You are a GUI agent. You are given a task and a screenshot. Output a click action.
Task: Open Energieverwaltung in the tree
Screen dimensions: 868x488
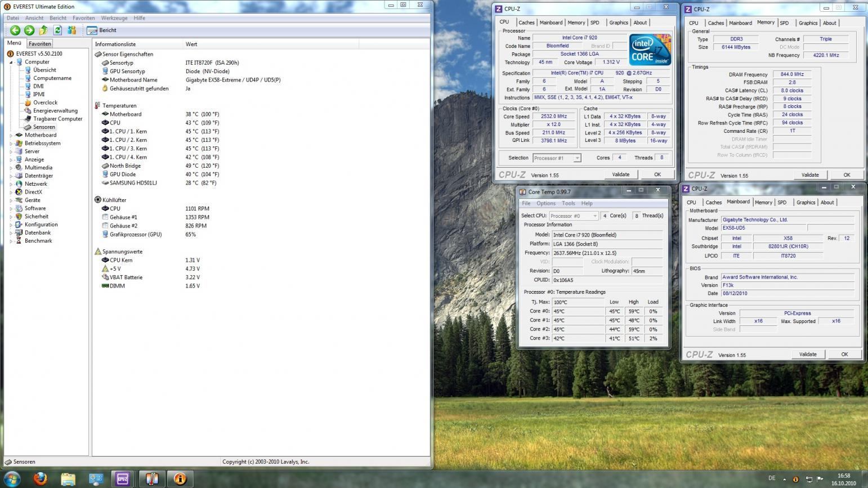click(55, 111)
